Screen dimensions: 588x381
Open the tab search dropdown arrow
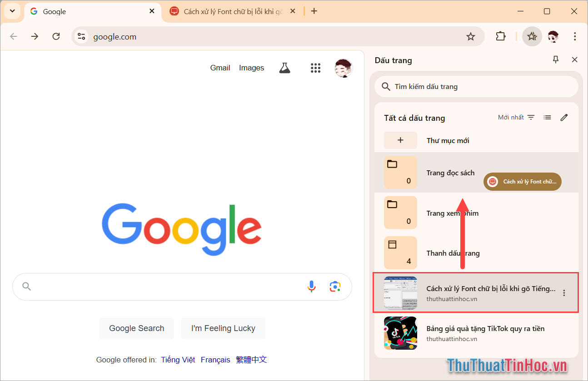(12, 11)
